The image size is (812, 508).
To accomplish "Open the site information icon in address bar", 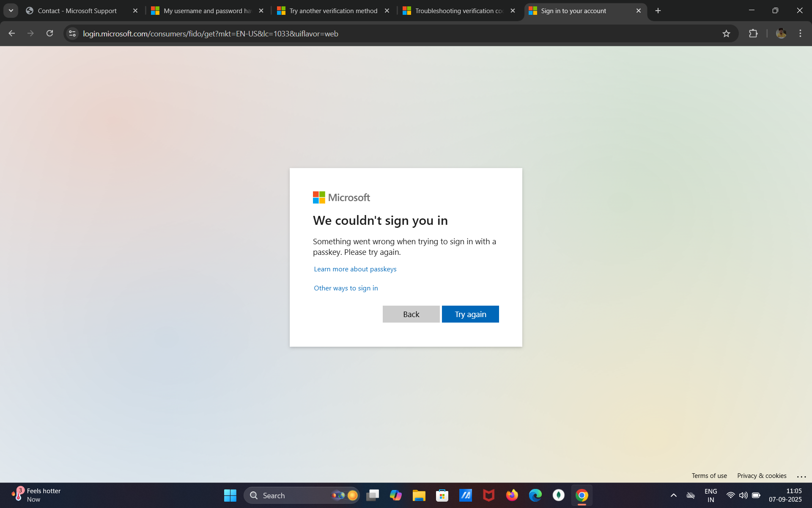I will click(x=72, y=33).
